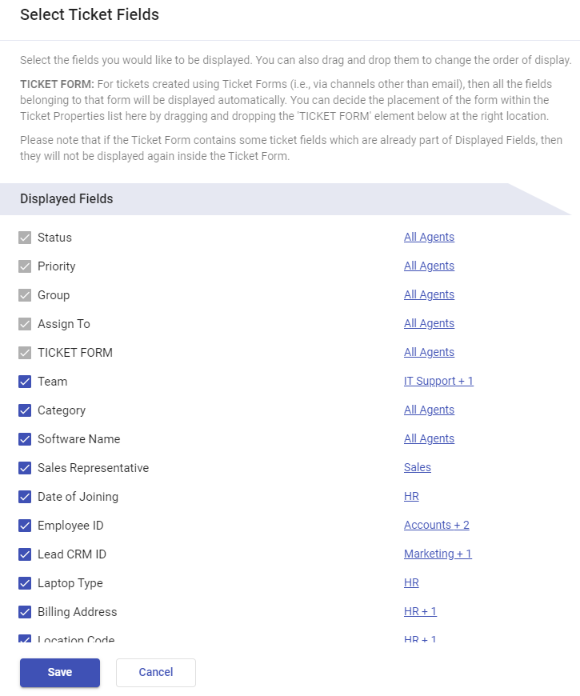Open All Agents link for TICKET FORM
Screen dimensions: 580x696
click(x=429, y=352)
